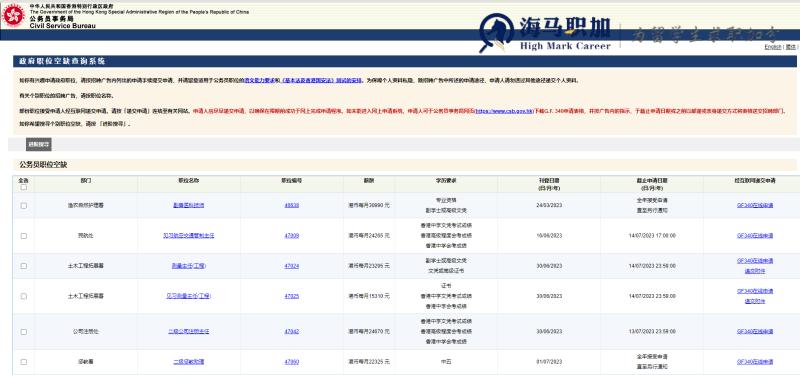Open the 二级公司注册主任 job title link
Screen dimensions: 800x375
pos(188,332)
